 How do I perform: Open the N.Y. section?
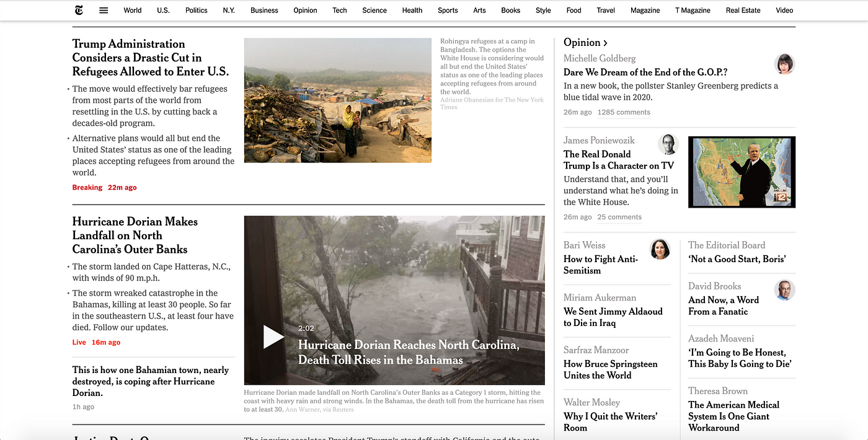(229, 11)
